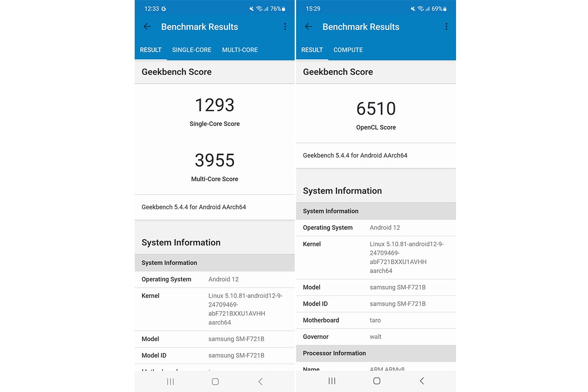Tap mute icon in left status bar
The width and height of the screenshot is (588, 392).
pyautogui.click(x=252, y=9)
